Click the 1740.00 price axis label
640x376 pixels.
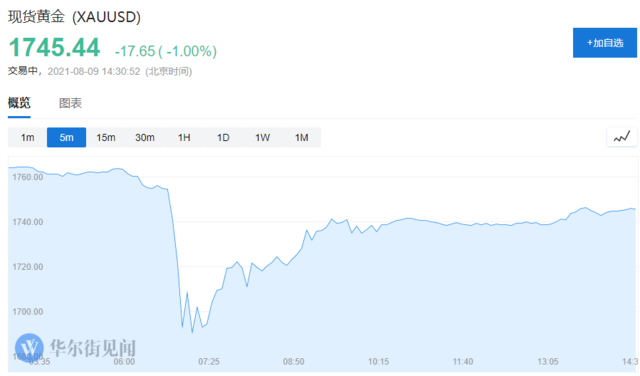pos(28,222)
